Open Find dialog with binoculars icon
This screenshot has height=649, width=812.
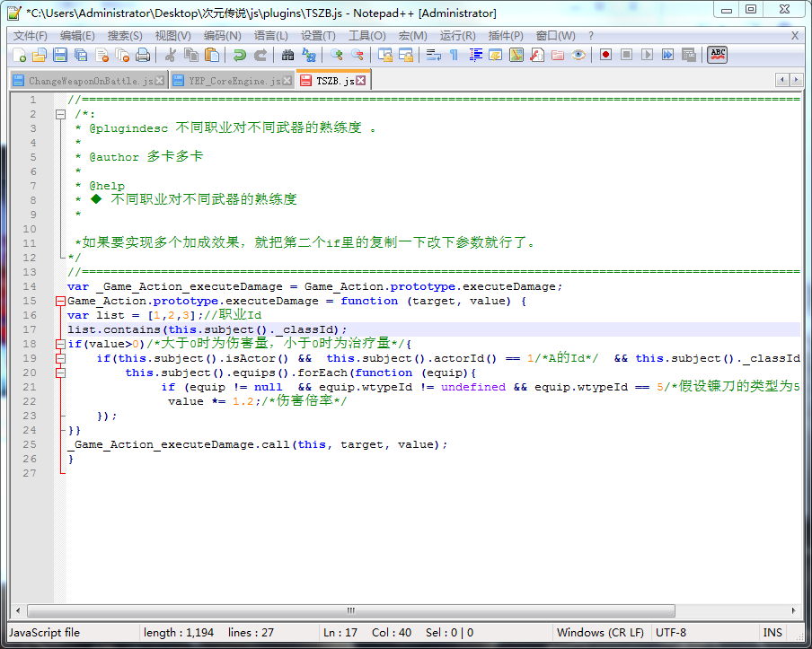click(287, 55)
